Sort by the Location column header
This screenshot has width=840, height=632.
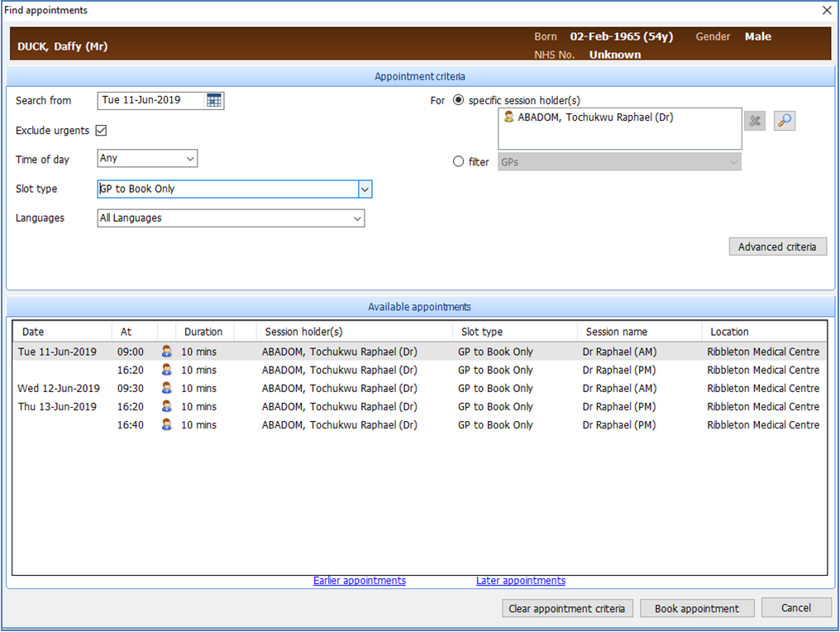pyautogui.click(x=765, y=332)
